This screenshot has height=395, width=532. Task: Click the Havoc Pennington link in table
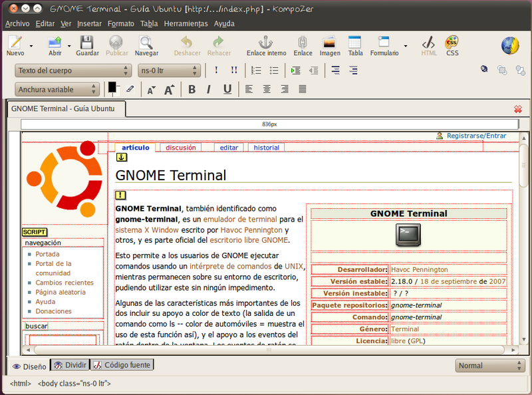click(419, 270)
